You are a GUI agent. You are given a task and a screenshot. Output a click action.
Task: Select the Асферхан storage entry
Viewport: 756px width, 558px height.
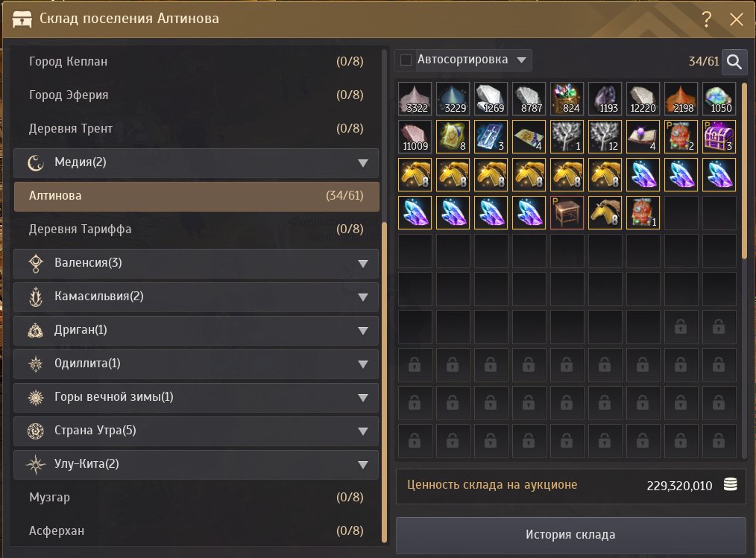pos(196,531)
